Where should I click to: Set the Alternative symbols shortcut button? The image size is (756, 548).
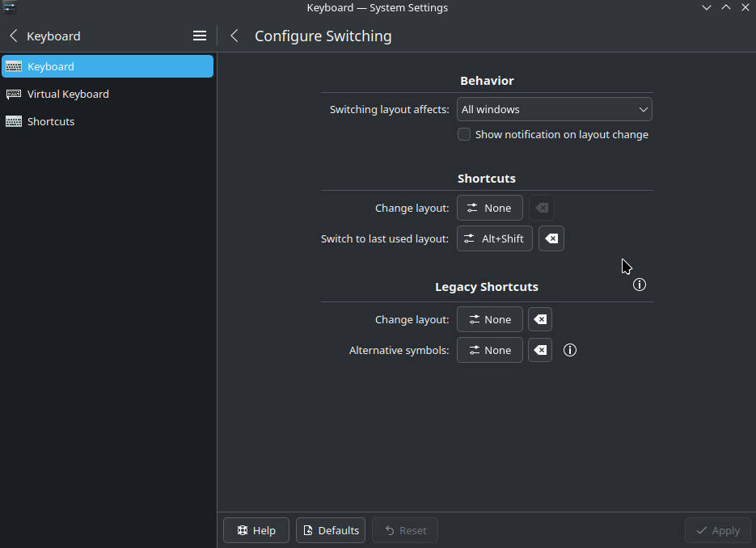(489, 350)
